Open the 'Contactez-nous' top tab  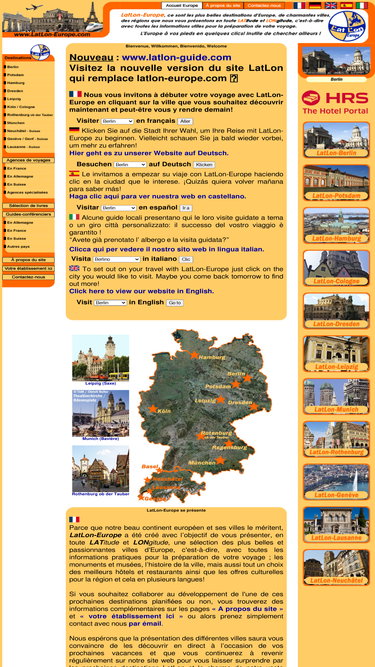pos(264,6)
